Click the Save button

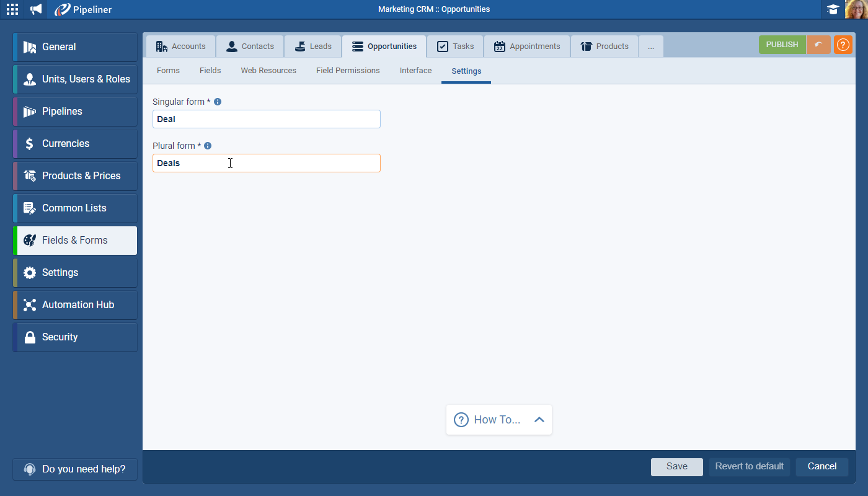[x=676, y=466]
